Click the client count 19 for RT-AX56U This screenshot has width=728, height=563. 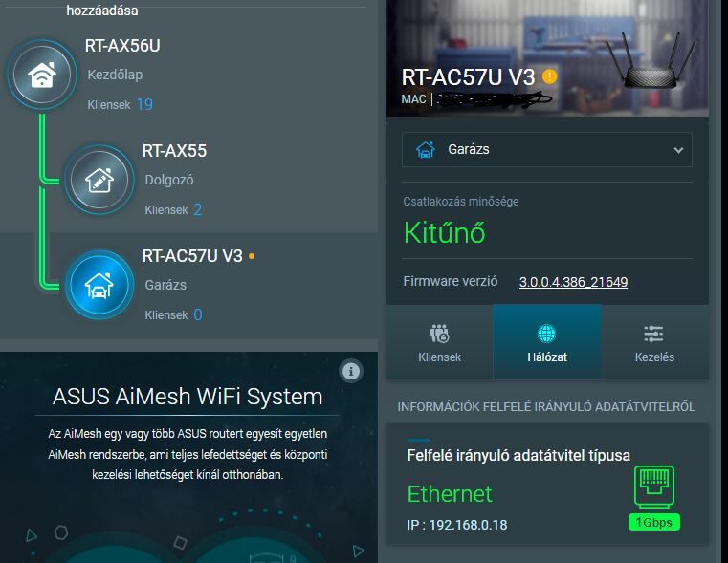pos(144,104)
